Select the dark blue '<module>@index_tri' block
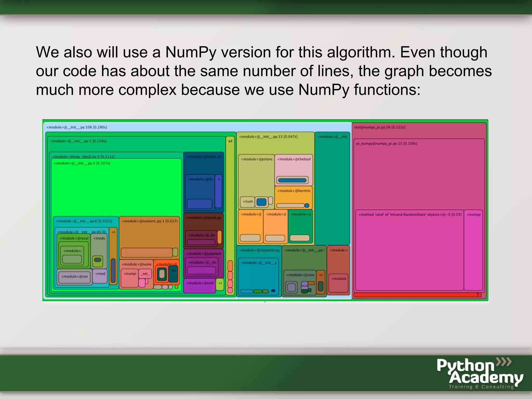Viewport: 532px width, 399px height. (x=204, y=182)
